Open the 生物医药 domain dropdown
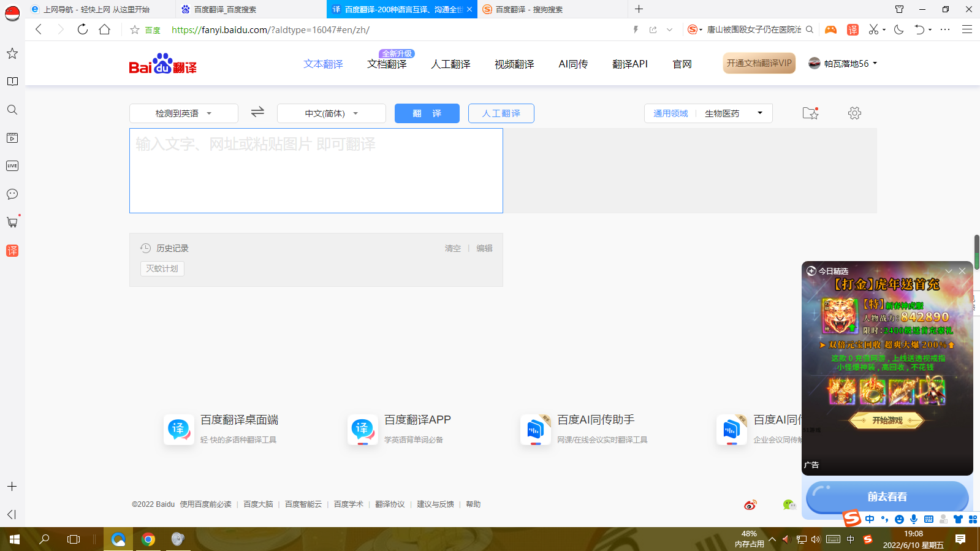980x551 pixels. pyautogui.click(x=734, y=113)
